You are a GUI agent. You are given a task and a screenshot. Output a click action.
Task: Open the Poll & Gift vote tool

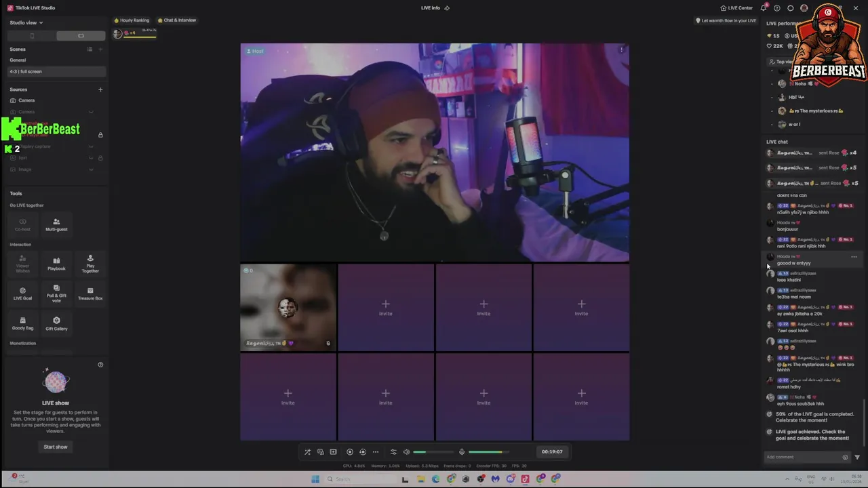click(x=56, y=293)
